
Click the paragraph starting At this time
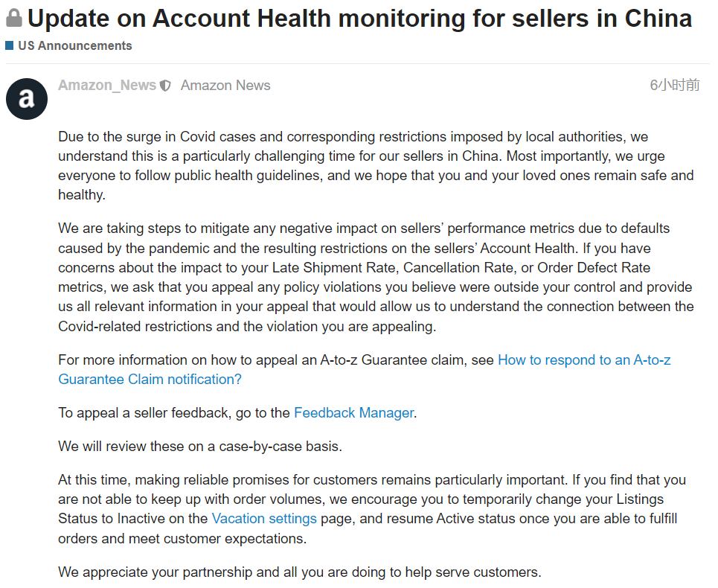point(372,509)
